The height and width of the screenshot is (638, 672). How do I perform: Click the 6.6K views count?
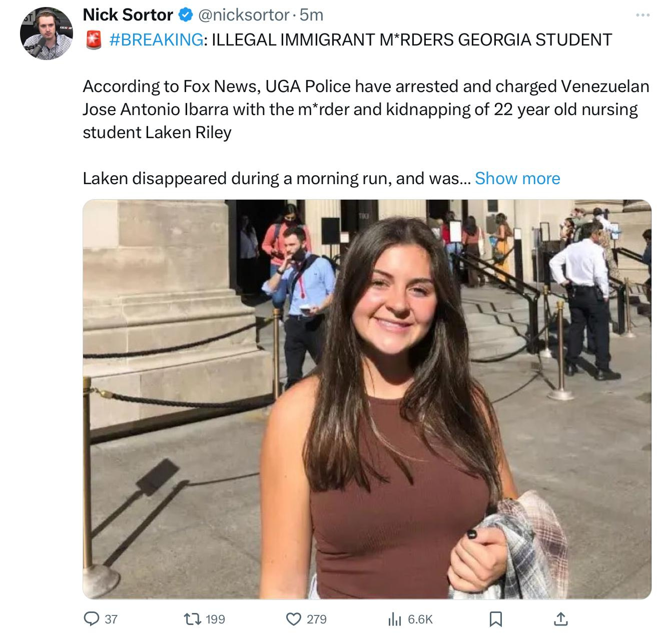pos(420,619)
